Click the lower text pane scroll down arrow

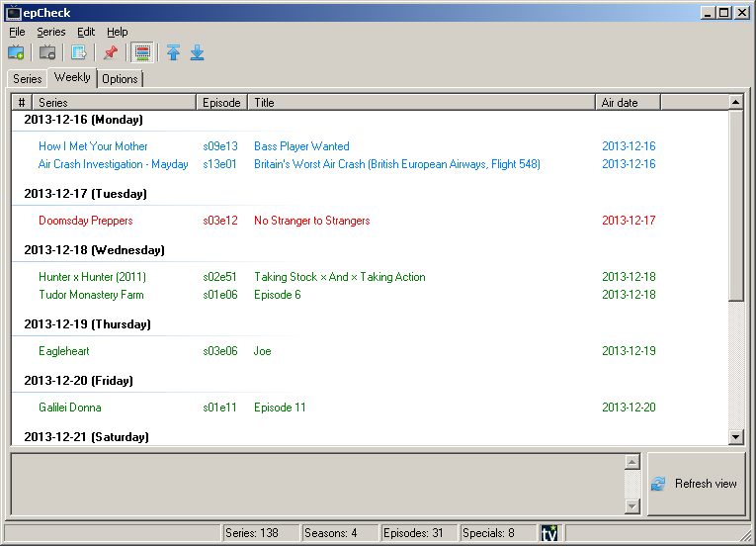pos(632,505)
